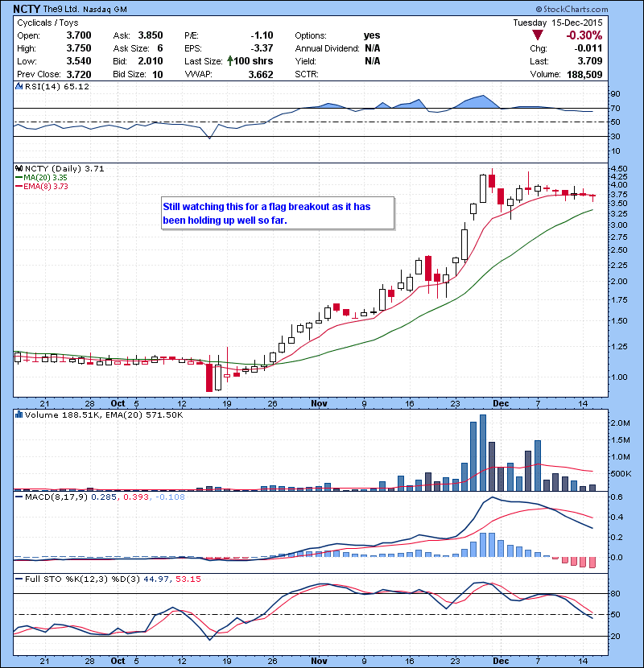This screenshot has height=668, width=644.
Task: Click the Oct label on the stochastic panel date axis
Action: coord(118,661)
